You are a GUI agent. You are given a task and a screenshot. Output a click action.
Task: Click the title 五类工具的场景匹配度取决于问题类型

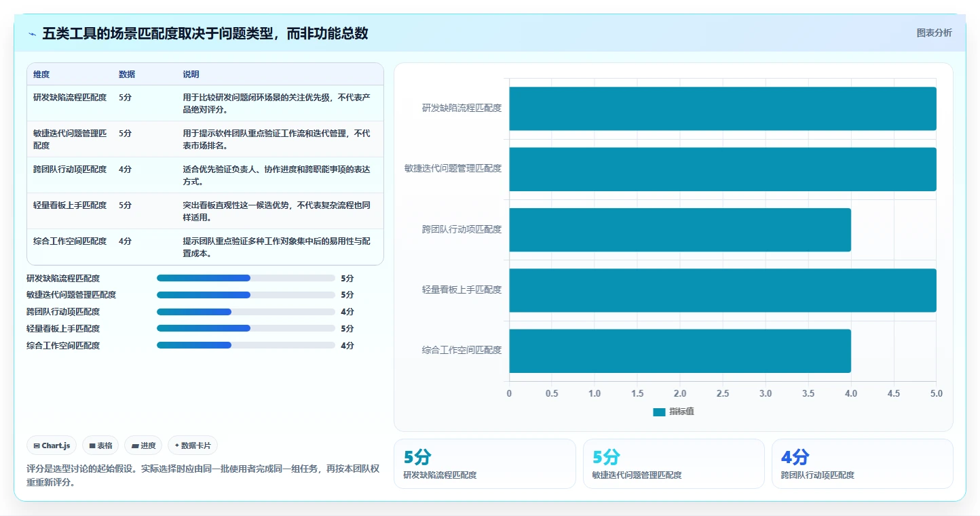point(205,33)
